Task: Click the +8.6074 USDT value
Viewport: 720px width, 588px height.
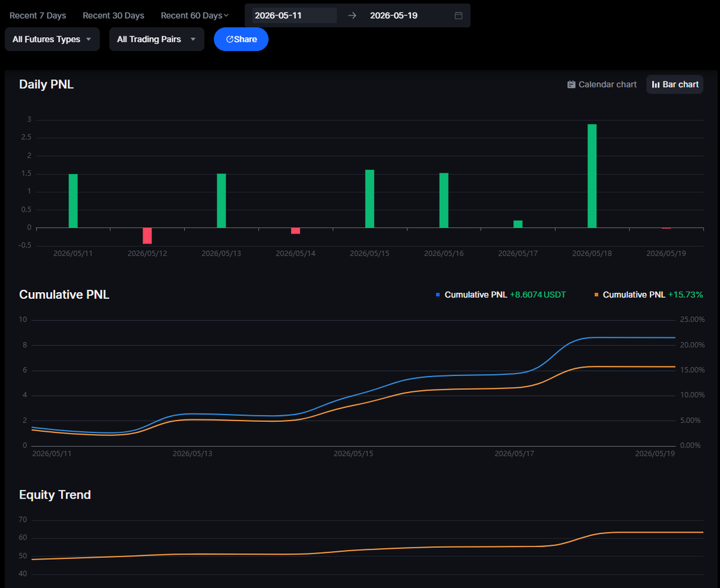Action: pyautogui.click(x=538, y=295)
